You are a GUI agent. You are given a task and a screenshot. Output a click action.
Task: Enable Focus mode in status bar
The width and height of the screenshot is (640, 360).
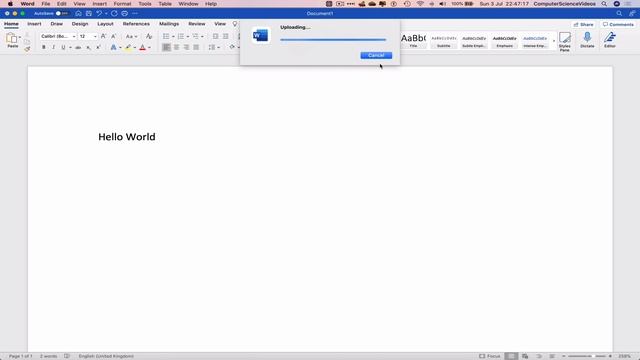490,356
